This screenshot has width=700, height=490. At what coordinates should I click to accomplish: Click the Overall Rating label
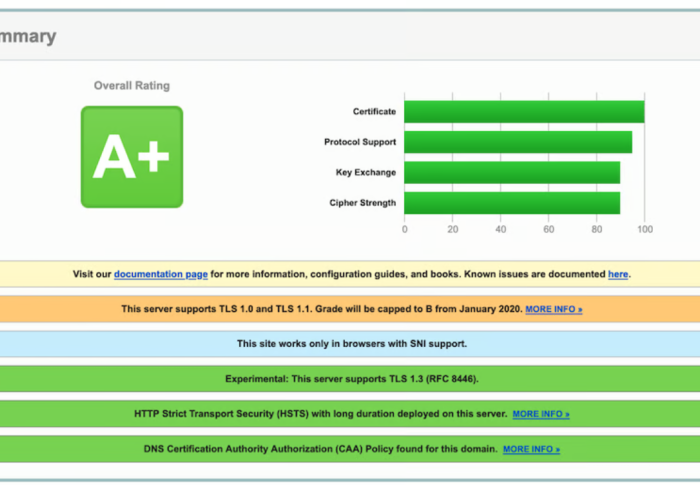132,86
